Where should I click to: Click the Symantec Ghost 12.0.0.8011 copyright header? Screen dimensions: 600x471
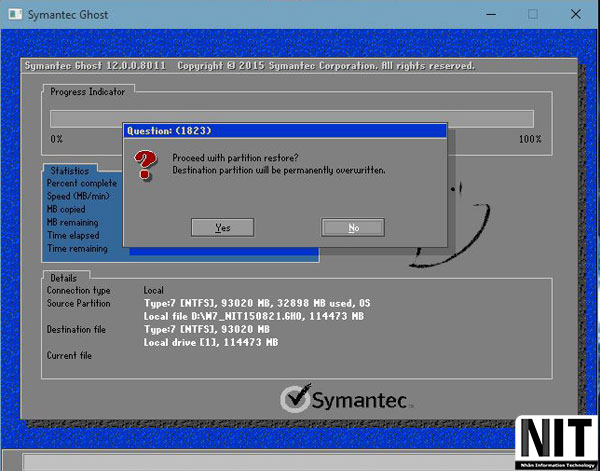[x=249, y=66]
